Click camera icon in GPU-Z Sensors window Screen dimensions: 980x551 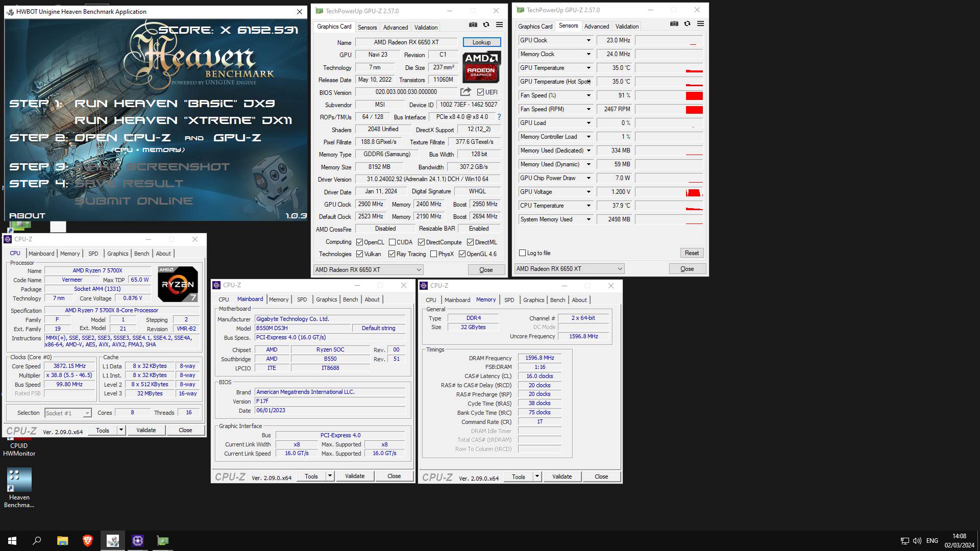(674, 24)
